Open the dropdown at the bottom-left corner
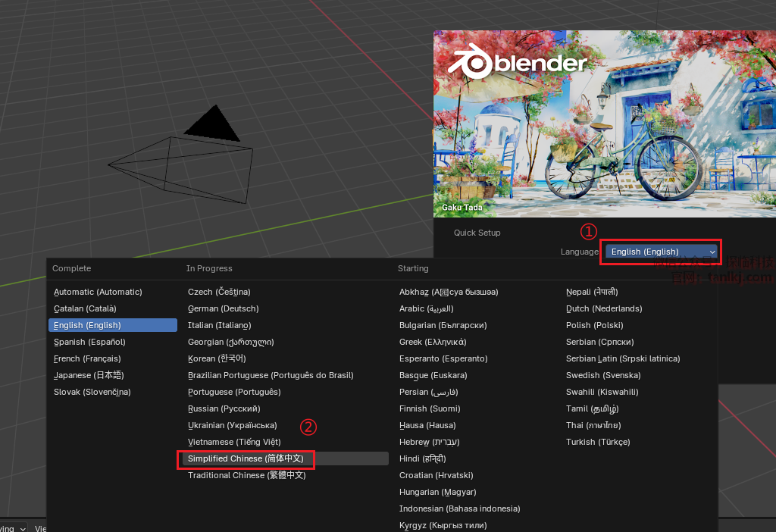This screenshot has height=532, width=776. pos(14,528)
